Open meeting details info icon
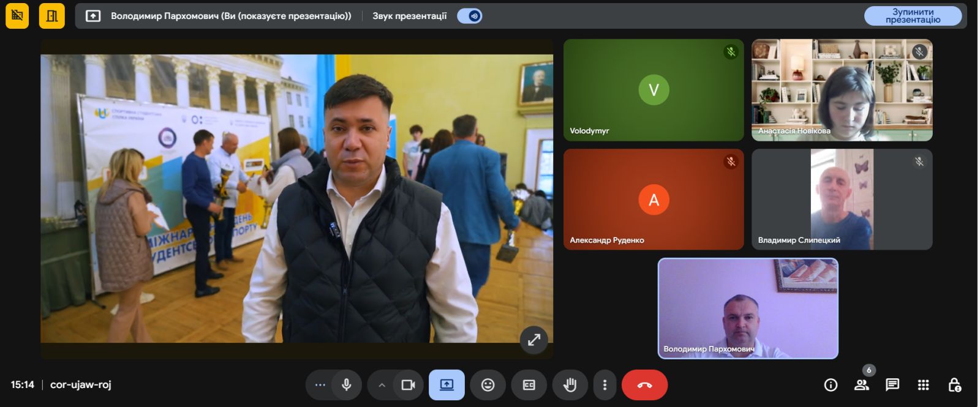980x407 pixels. click(831, 385)
